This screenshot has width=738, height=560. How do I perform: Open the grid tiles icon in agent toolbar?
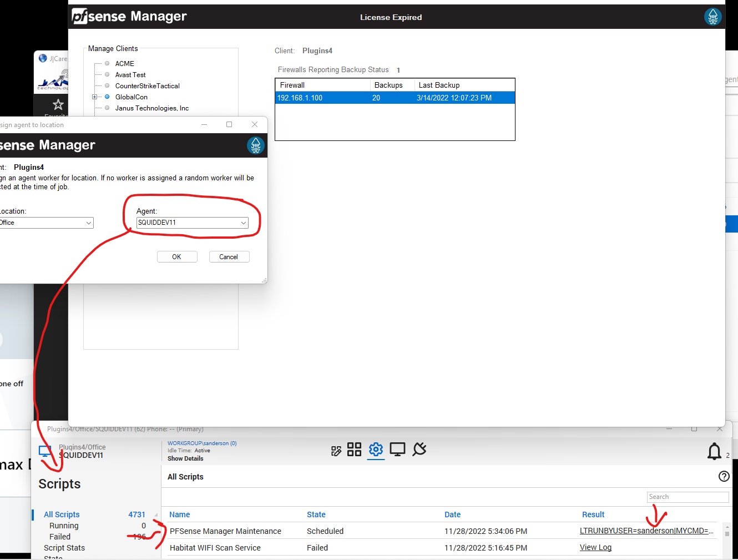pos(354,449)
